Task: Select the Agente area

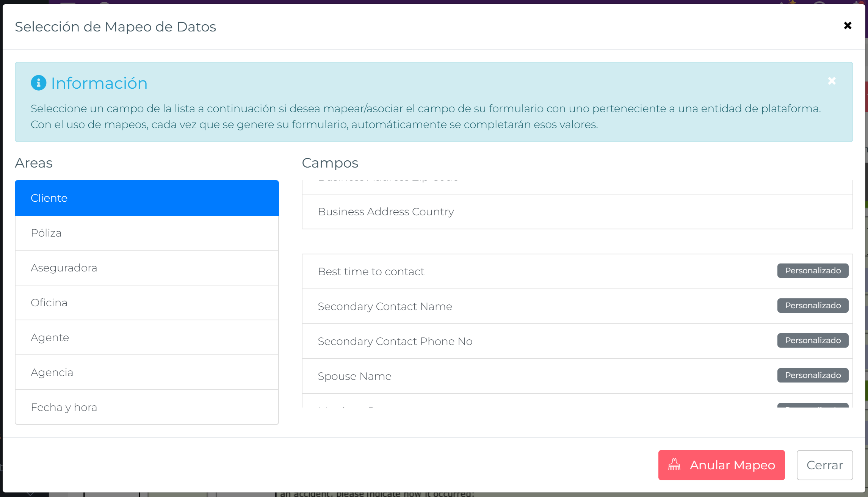Action: point(147,337)
